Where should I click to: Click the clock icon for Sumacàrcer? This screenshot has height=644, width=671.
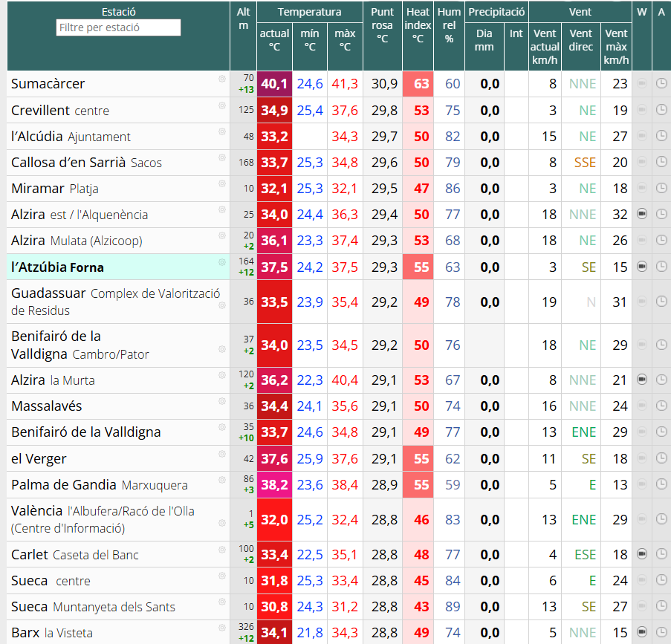(x=661, y=83)
